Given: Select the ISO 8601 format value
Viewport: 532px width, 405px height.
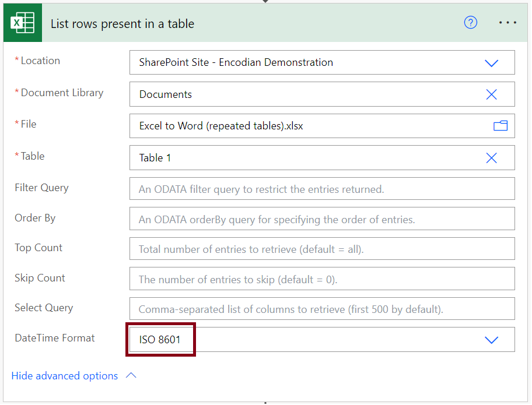Looking at the screenshot, I should tap(160, 340).
